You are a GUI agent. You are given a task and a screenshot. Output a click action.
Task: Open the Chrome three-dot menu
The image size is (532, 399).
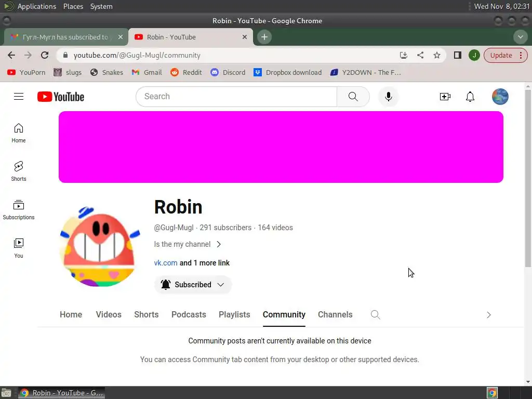click(x=521, y=55)
